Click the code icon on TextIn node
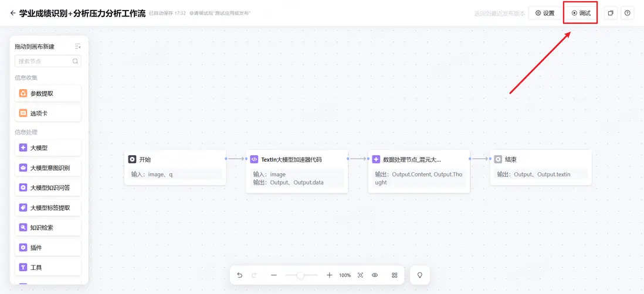This screenshot has width=644, height=294. coord(254,159)
